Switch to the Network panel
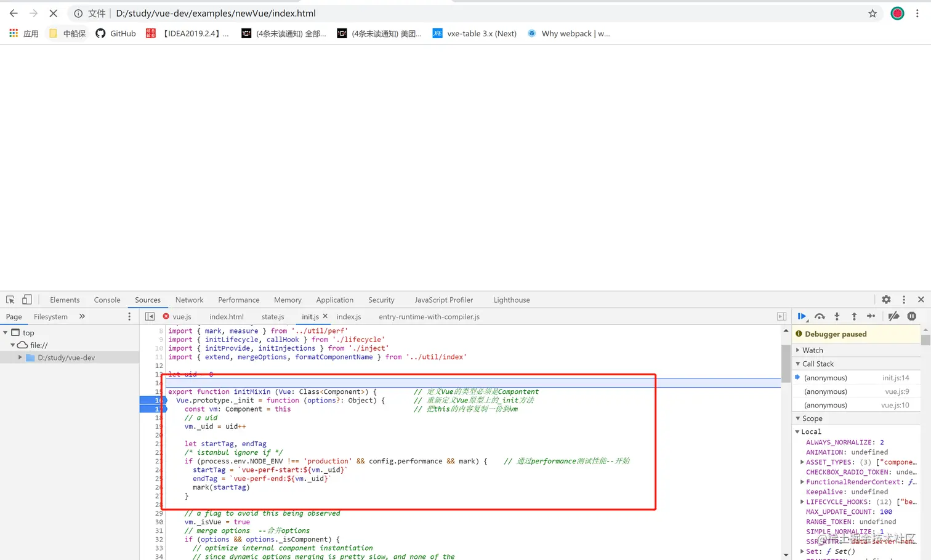931x560 pixels. [x=189, y=300]
